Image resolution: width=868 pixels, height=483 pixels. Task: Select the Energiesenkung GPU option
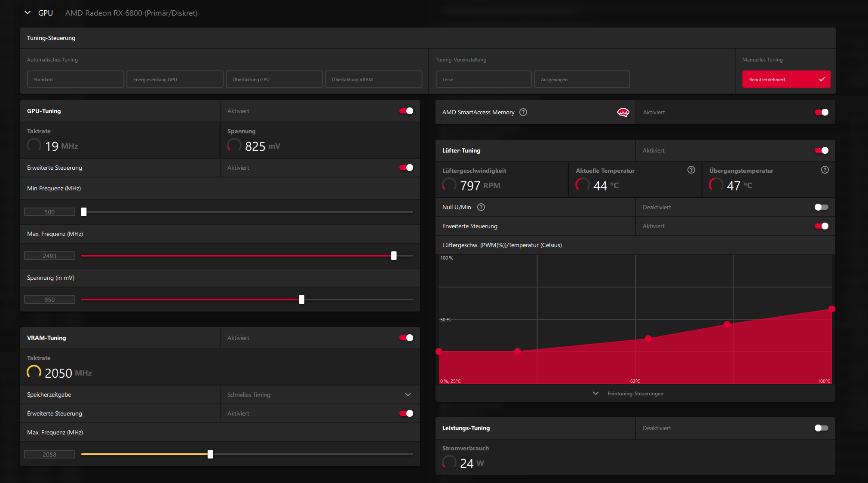point(175,79)
